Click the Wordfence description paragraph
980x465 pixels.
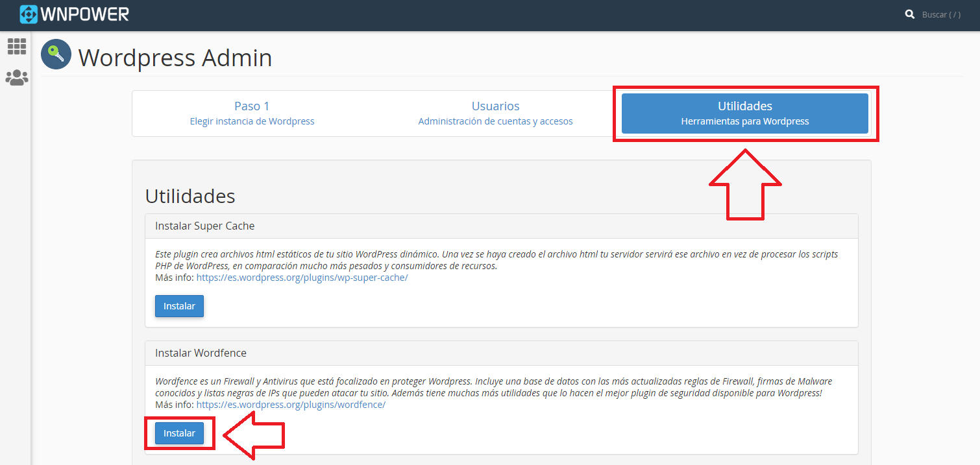pos(493,387)
